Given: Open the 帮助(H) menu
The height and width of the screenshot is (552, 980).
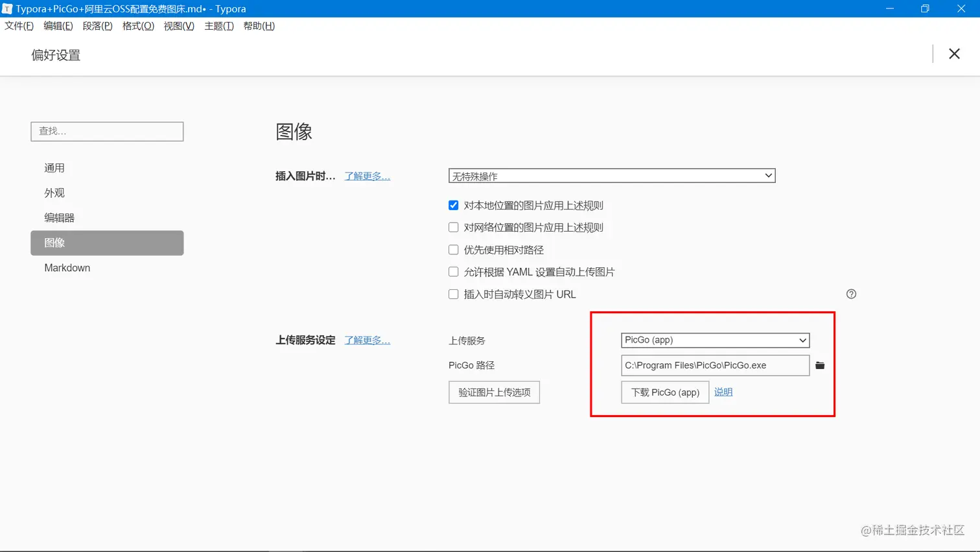Looking at the screenshot, I should click(x=259, y=26).
